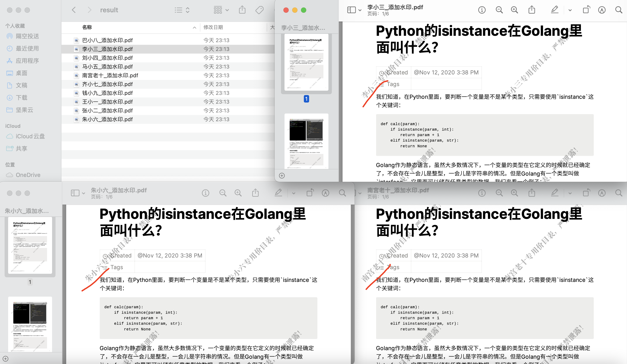Open list view options in Finder toolbar
627x364 pixels.
(x=182, y=10)
